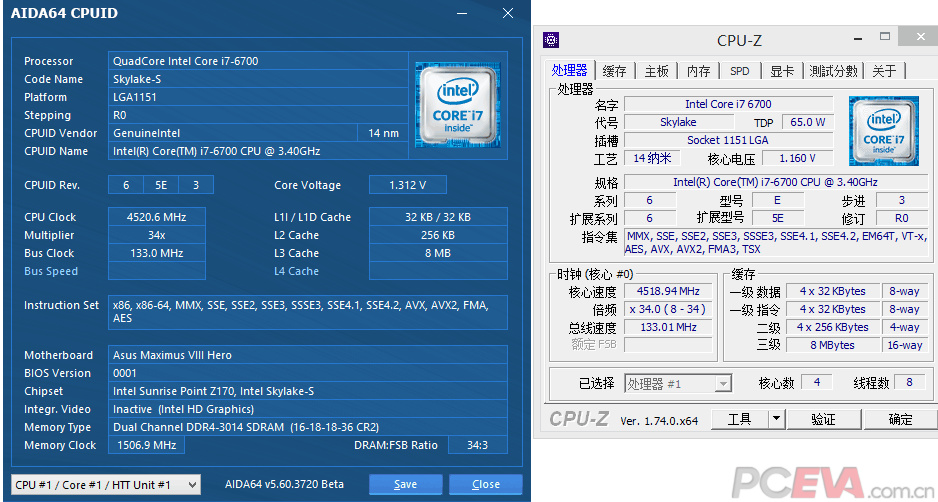938x502 pixels.
Task: Click the 工具 button in CPU-Z
Action: (739, 419)
